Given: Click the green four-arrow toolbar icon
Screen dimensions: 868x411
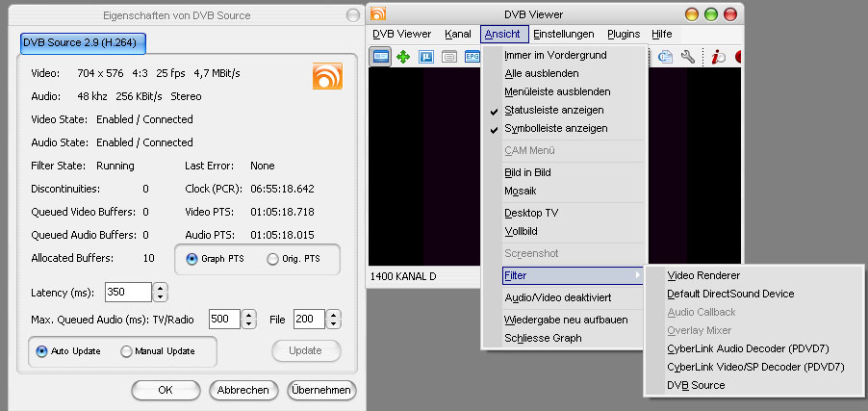Looking at the screenshot, I should pyautogui.click(x=403, y=57).
